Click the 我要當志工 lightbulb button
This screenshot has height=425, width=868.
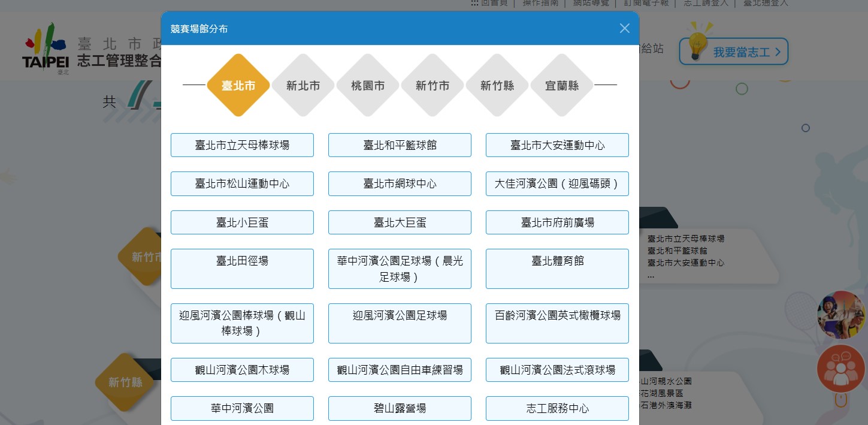coord(734,52)
